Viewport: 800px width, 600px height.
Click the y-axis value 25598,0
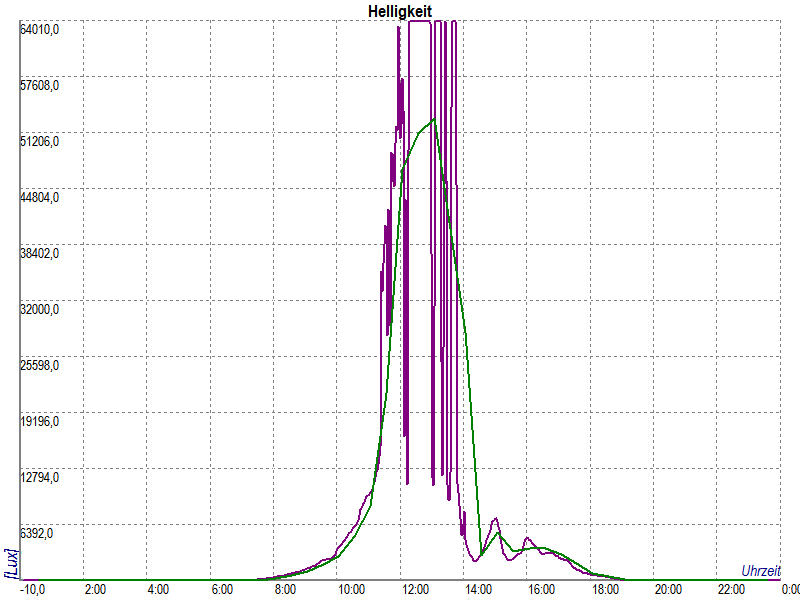pos(39,365)
